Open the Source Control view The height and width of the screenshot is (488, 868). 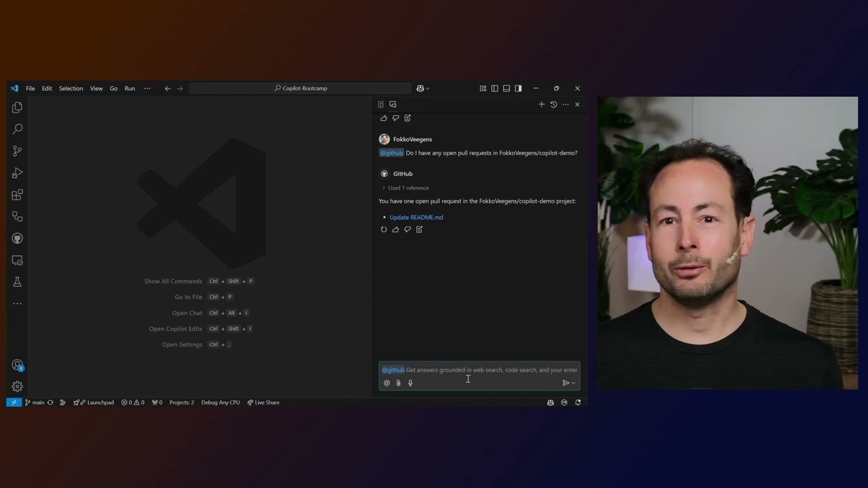(x=17, y=151)
